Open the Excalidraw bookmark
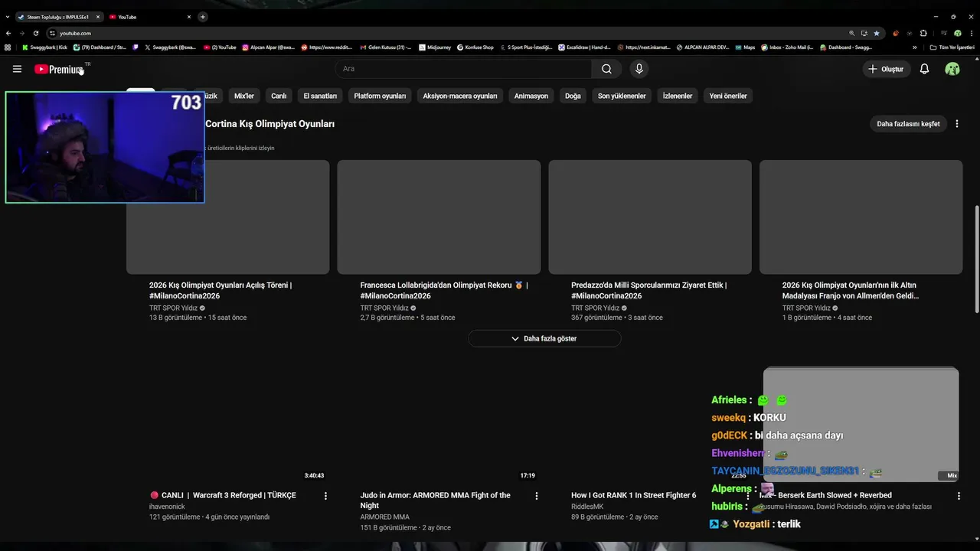Image resolution: width=980 pixels, height=551 pixels. coord(585,47)
